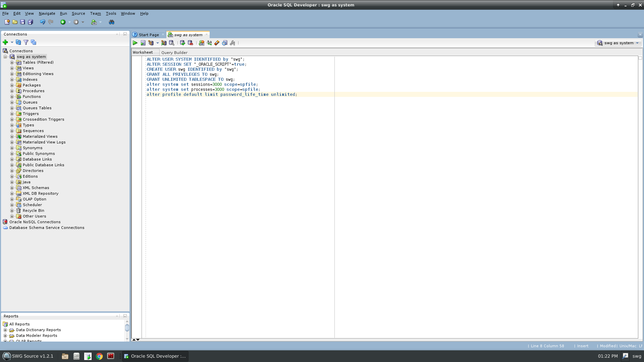This screenshot has width=644, height=362.
Task: Expand Data Dictionary Reports node
Action: [x=5, y=330]
